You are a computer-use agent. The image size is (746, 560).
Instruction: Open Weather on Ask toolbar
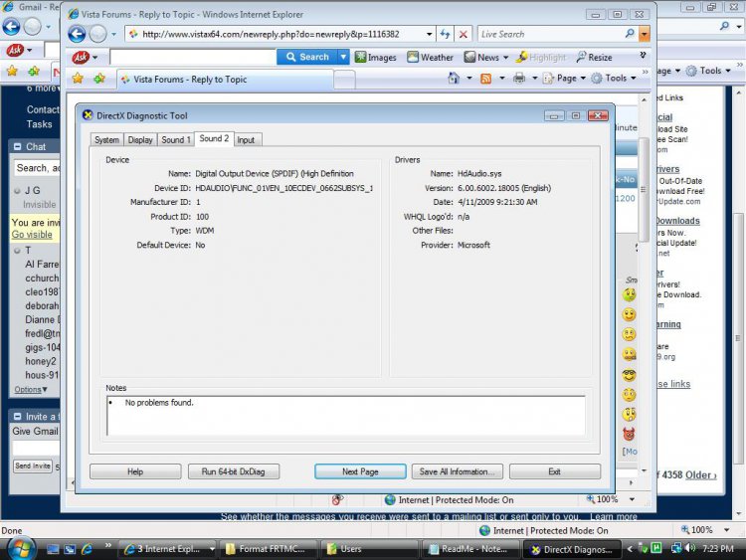(x=430, y=57)
